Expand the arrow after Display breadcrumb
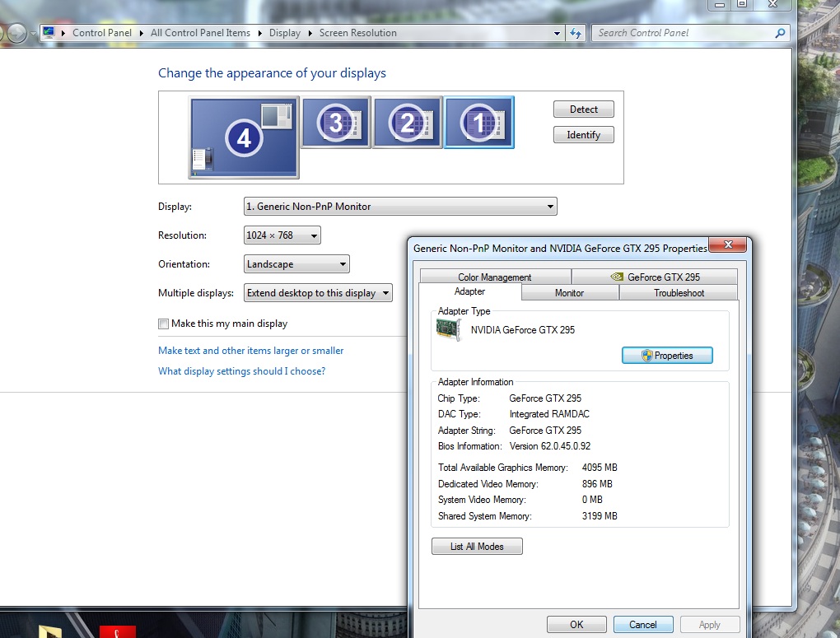840x638 pixels. coord(310,33)
